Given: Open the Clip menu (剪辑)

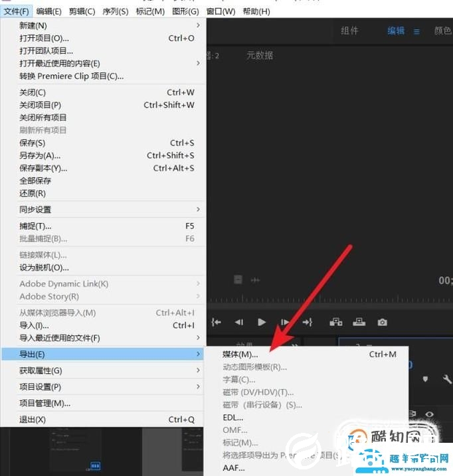Looking at the screenshot, I should [x=82, y=11].
